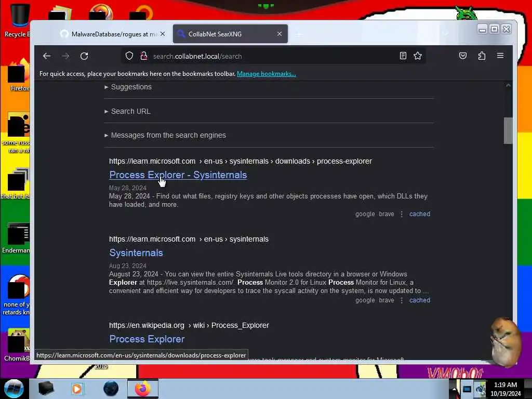Open the Windows Start orb
This screenshot has height=399, width=532.
(x=14, y=389)
